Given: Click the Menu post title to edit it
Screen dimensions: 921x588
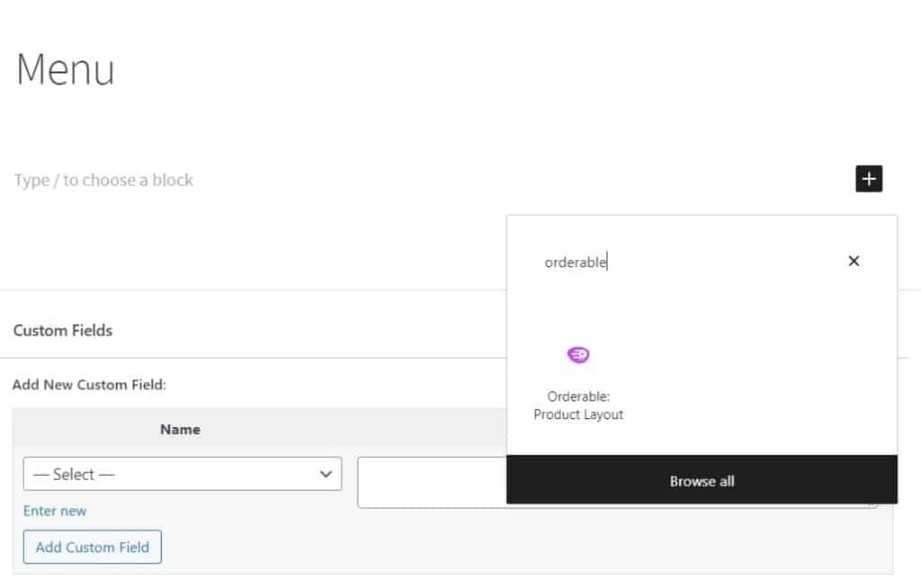Looking at the screenshot, I should (64, 70).
